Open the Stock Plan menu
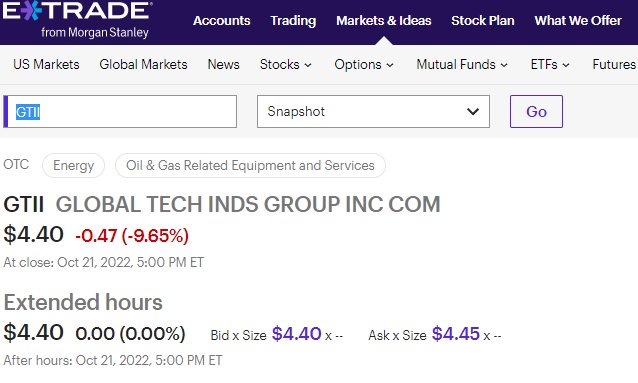 tap(483, 21)
